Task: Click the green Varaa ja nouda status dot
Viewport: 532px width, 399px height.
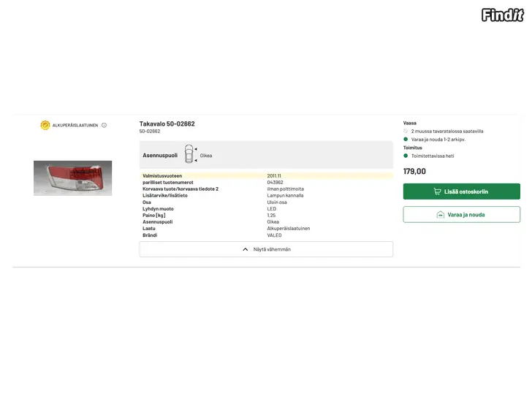Action: 406,139
